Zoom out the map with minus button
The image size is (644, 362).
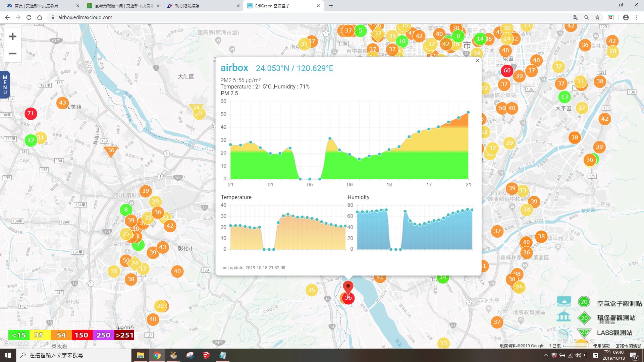(x=12, y=54)
